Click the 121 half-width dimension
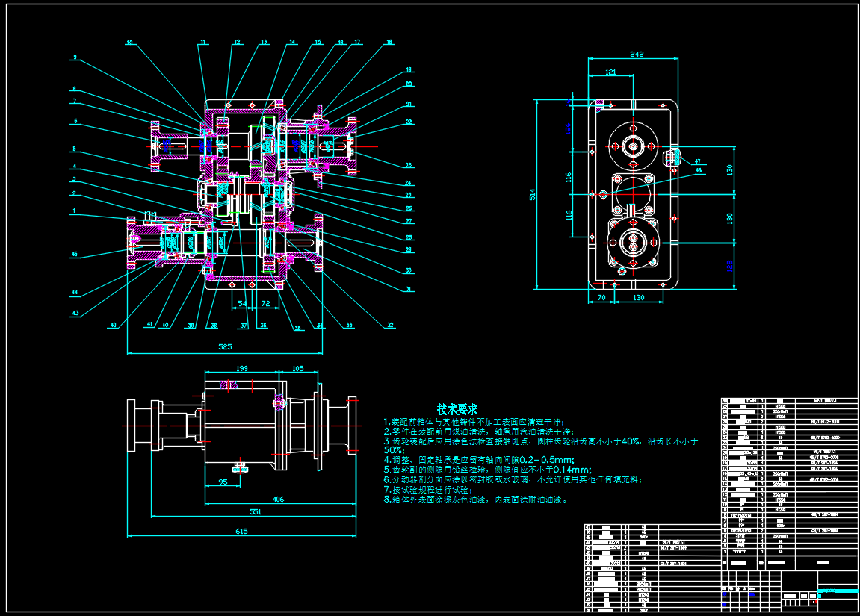The width and height of the screenshot is (860, 616). (x=610, y=72)
